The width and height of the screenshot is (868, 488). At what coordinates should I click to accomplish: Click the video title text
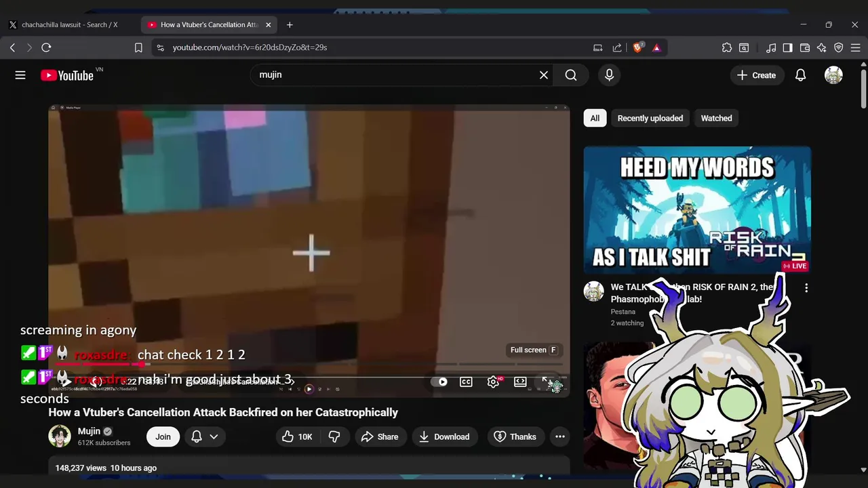click(x=223, y=412)
